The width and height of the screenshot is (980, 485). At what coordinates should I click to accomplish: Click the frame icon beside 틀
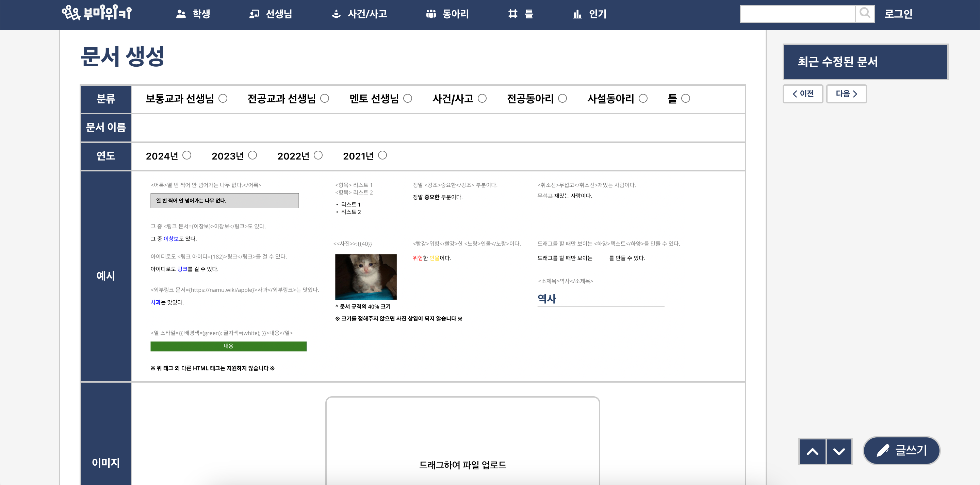coord(513,14)
